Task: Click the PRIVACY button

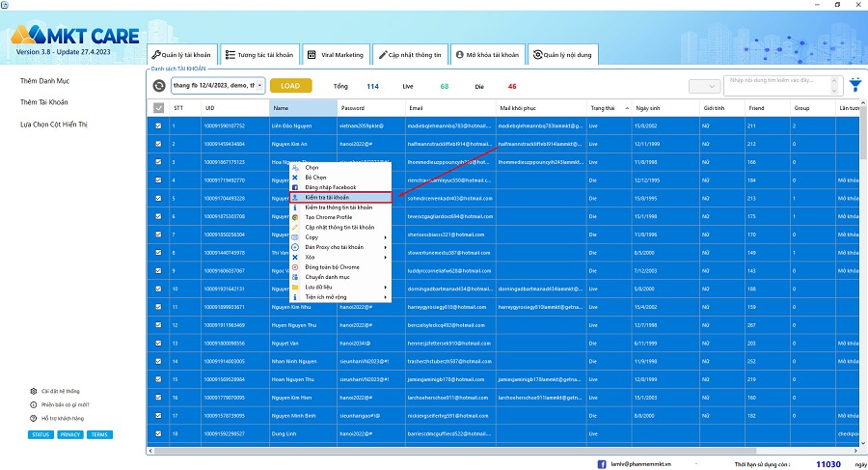Action: pos(69,435)
